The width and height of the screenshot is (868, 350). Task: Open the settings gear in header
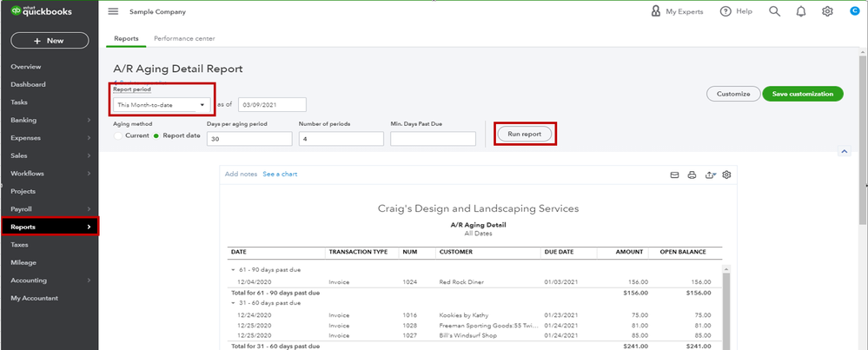827,11
